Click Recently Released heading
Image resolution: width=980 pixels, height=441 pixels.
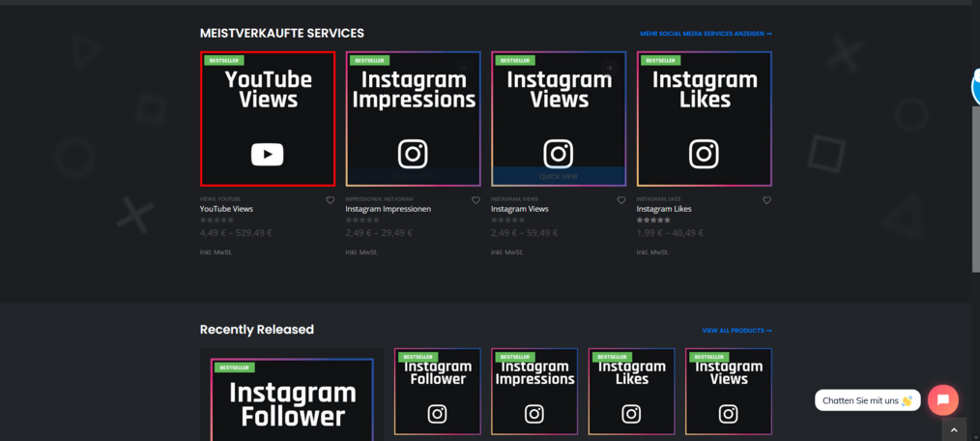(x=257, y=330)
